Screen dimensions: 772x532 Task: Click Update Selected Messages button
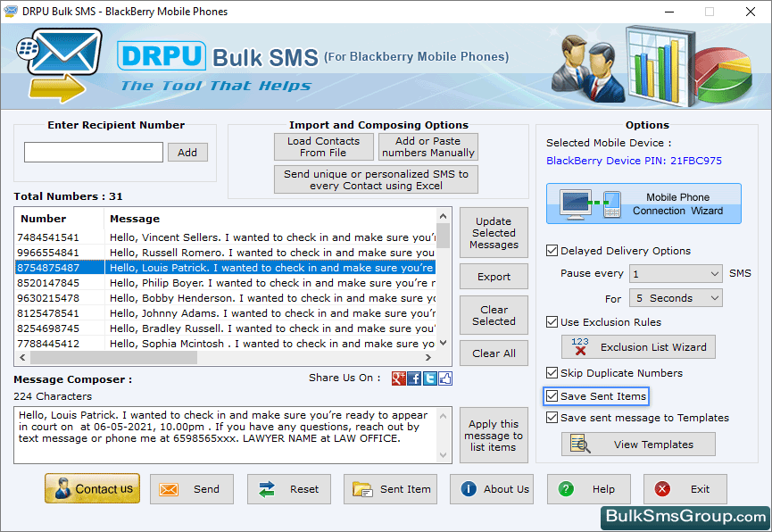point(494,232)
